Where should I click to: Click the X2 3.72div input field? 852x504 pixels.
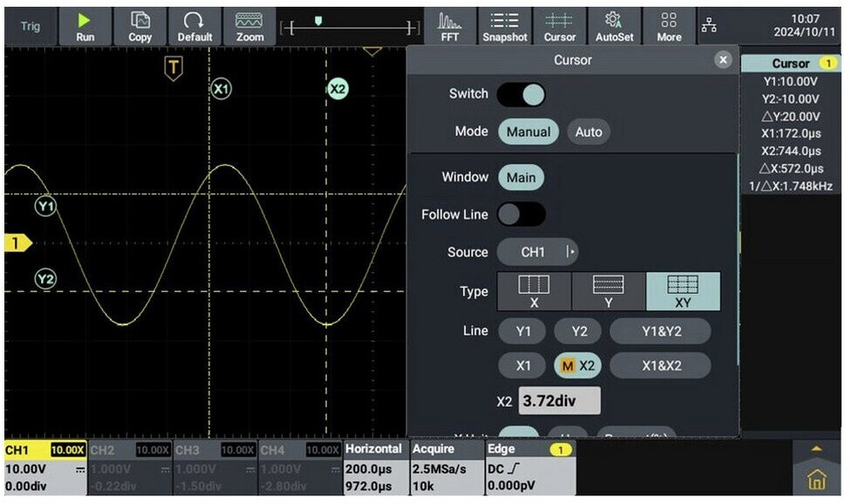pos(559,401)
